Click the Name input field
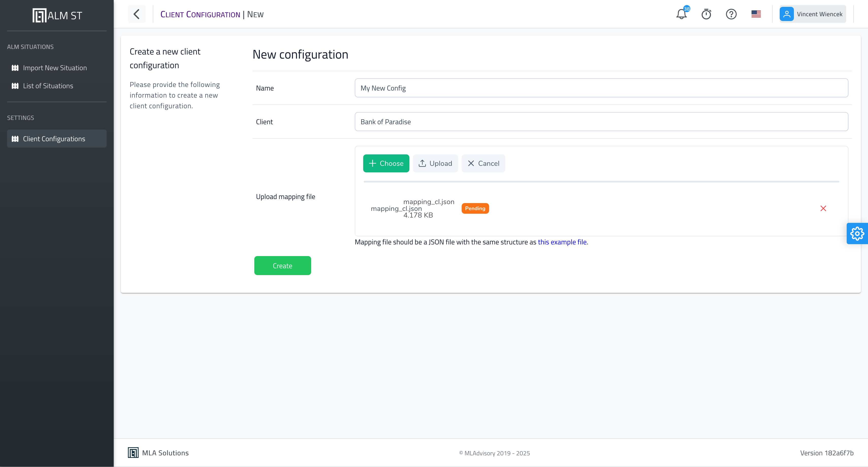 [x=601, y=88]
